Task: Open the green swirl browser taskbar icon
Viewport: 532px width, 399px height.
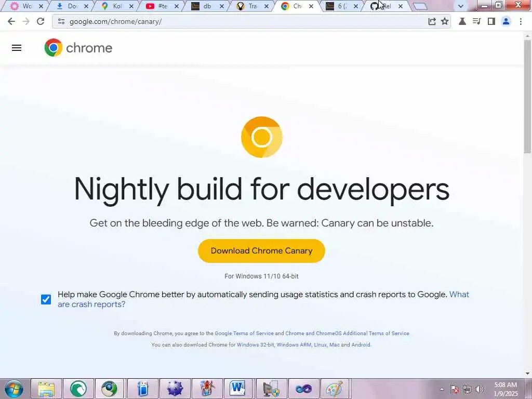Action: [x=78, y=389]
